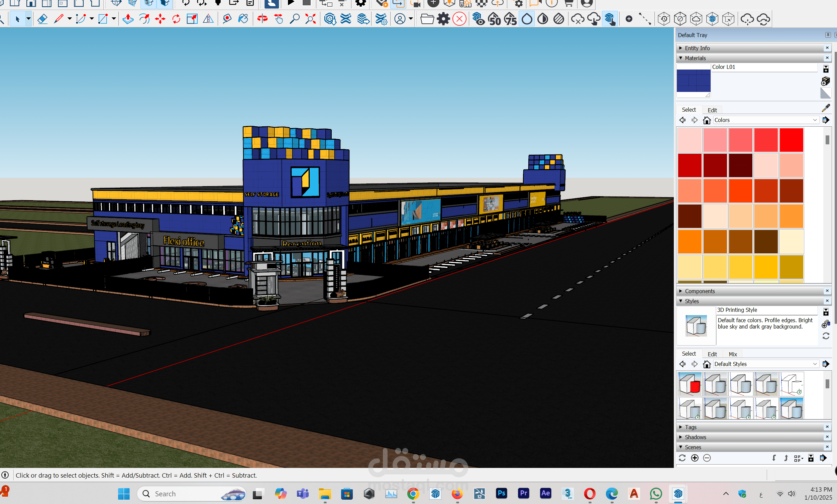Viewport: 837px width, 504px height.
Task: Activate the Orbit tool
Action: [262, 19]
